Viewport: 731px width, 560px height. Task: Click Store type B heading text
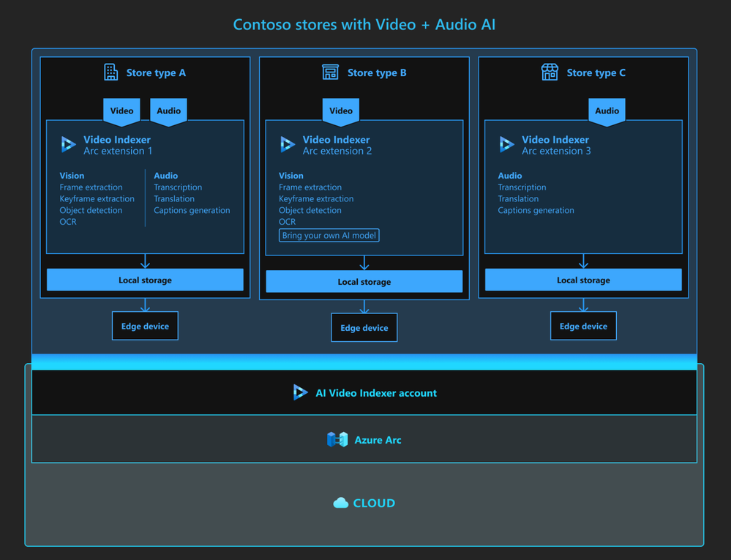[x=377, y=73]
